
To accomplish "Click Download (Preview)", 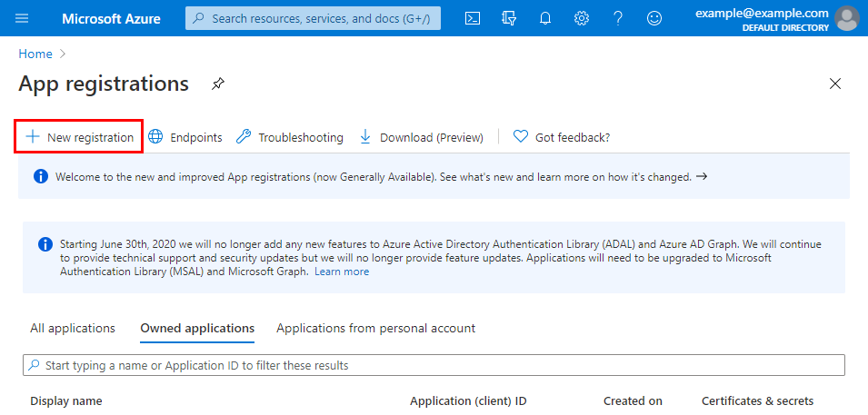I will (x=421, y=137).
